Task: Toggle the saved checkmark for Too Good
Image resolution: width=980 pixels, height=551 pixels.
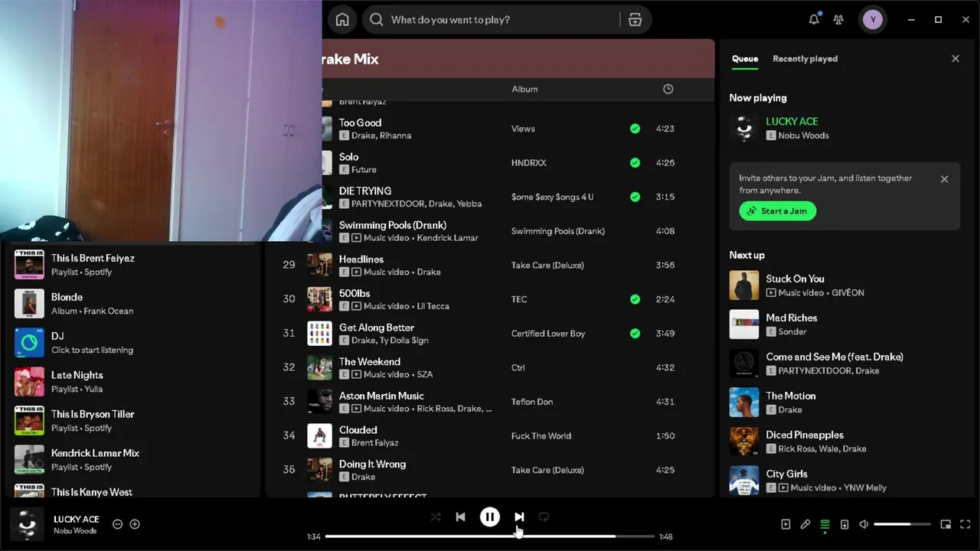Action: [x=635, y=129]
